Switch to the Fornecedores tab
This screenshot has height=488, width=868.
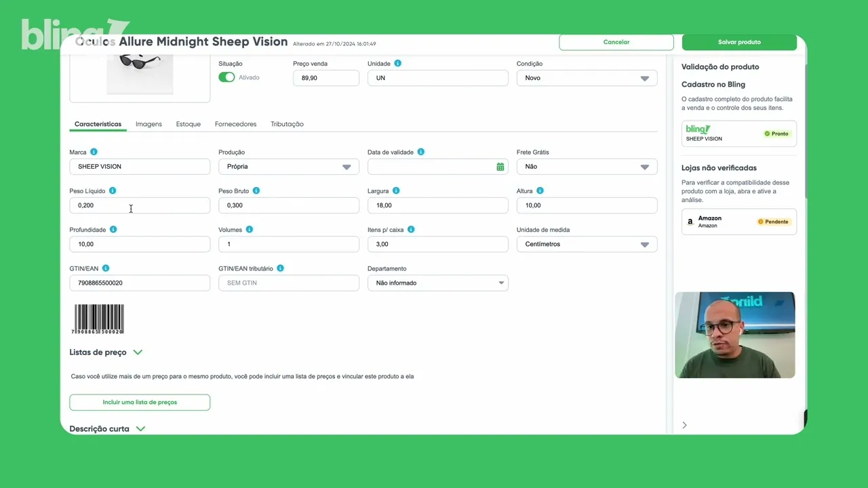tap(235, 124)
